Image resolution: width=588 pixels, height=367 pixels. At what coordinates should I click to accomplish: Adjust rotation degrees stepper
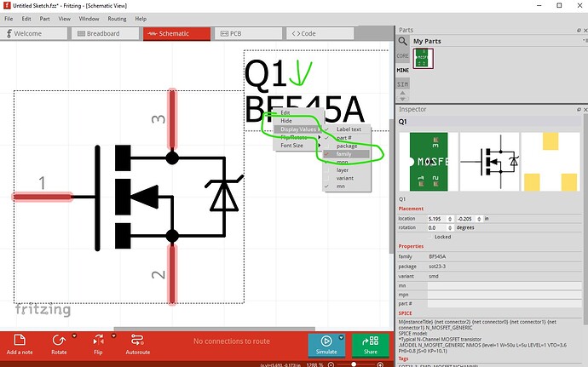450,228
